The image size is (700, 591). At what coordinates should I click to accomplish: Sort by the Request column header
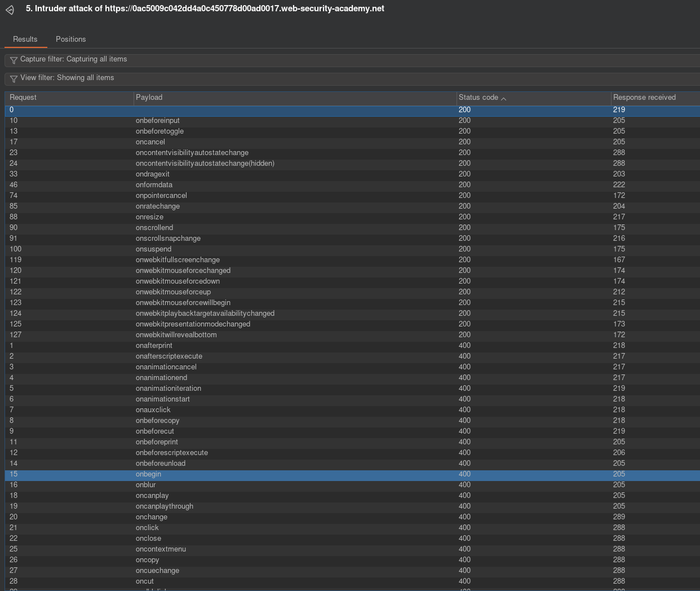68,98
